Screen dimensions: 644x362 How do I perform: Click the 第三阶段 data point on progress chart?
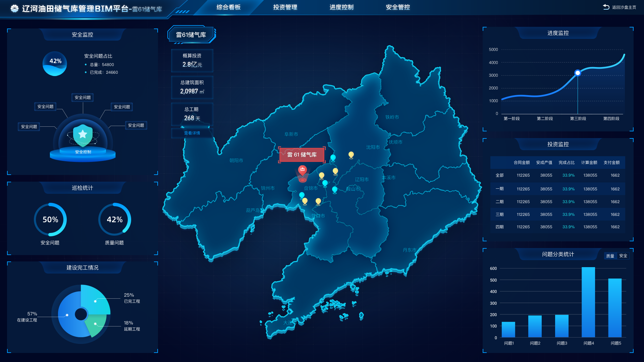click(578, 73)
